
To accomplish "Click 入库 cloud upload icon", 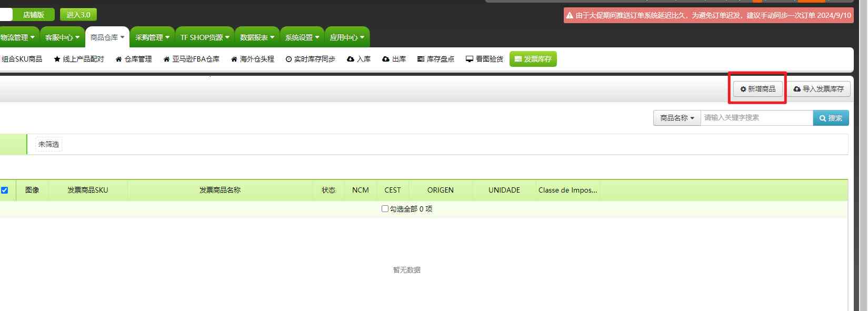I will [358, 59].
